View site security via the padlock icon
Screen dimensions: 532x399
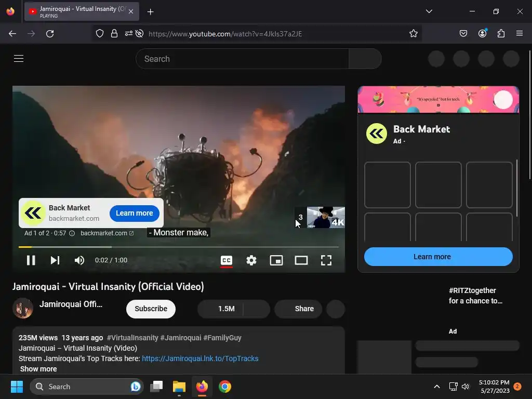[114, 34]
